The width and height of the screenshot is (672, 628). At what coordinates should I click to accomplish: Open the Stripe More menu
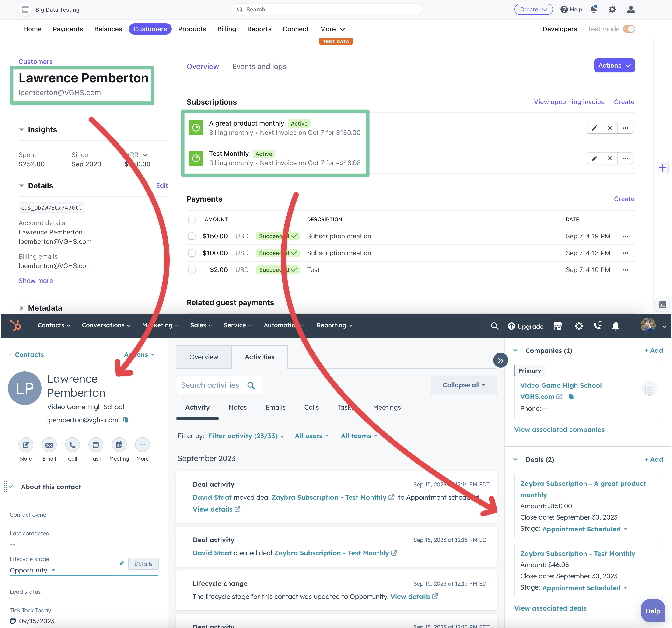(x=332, y=29)
